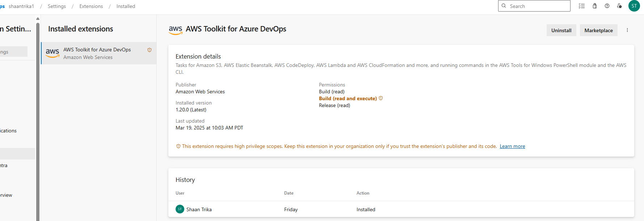
Task: Click the User column header in History
Action: (x=180, y=193)
